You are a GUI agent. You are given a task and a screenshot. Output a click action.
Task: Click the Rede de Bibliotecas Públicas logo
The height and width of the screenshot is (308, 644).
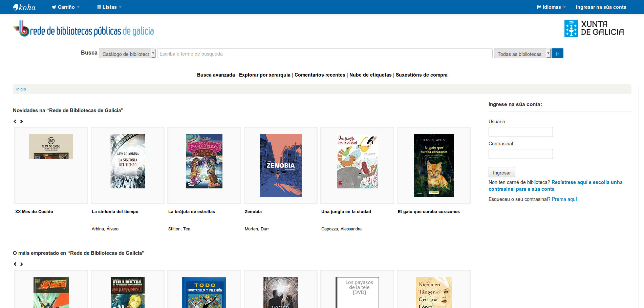[x=83, y=29]
